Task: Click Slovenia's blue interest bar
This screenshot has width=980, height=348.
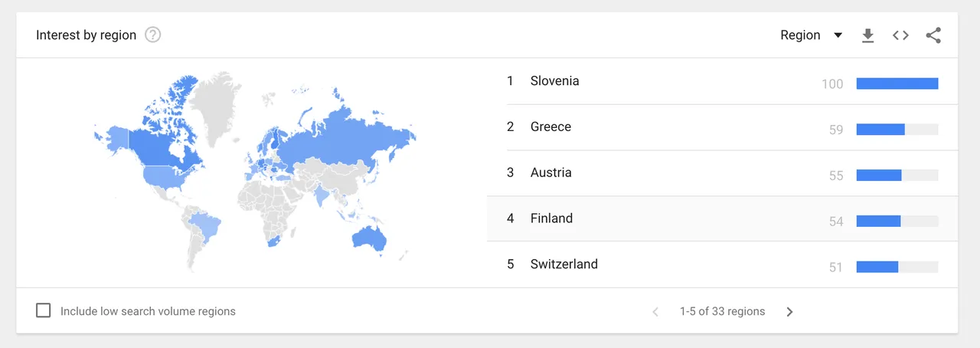Action: click(x=897, y=84)
